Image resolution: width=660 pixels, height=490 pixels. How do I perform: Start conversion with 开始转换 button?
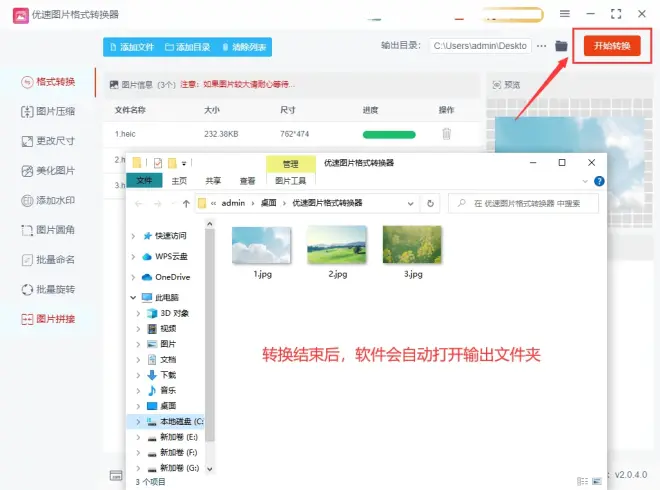click(x=612, y=46)
